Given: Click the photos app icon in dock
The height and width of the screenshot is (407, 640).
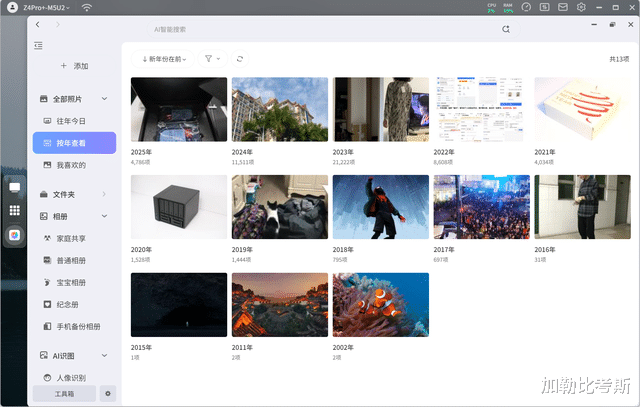Looking at the screenshot, I should (15, 234).
